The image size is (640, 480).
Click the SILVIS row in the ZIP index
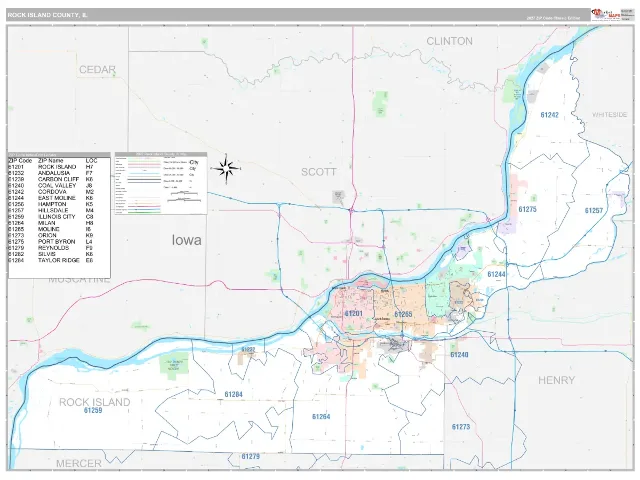click(x=51, y=254)
